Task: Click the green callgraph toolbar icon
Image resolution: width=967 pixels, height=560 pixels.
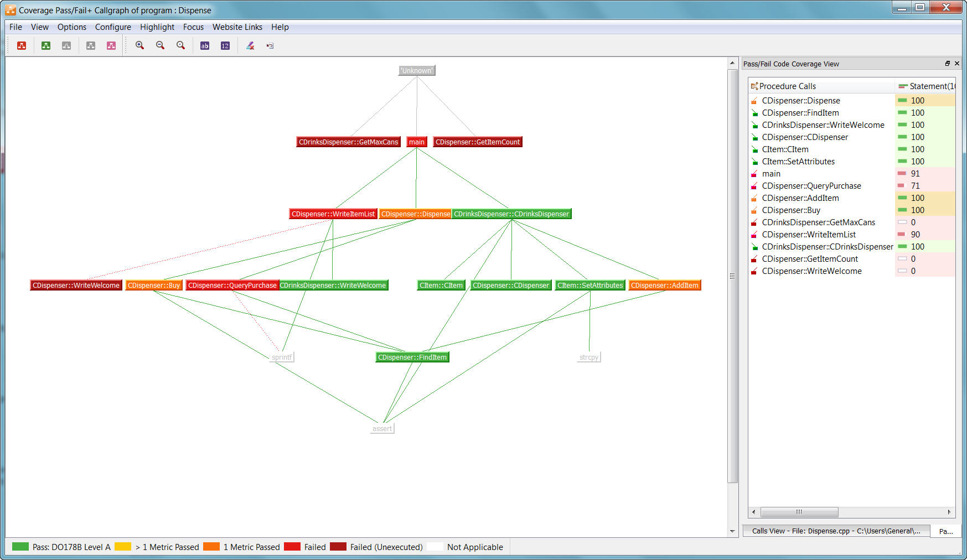Action: [46, 46]
